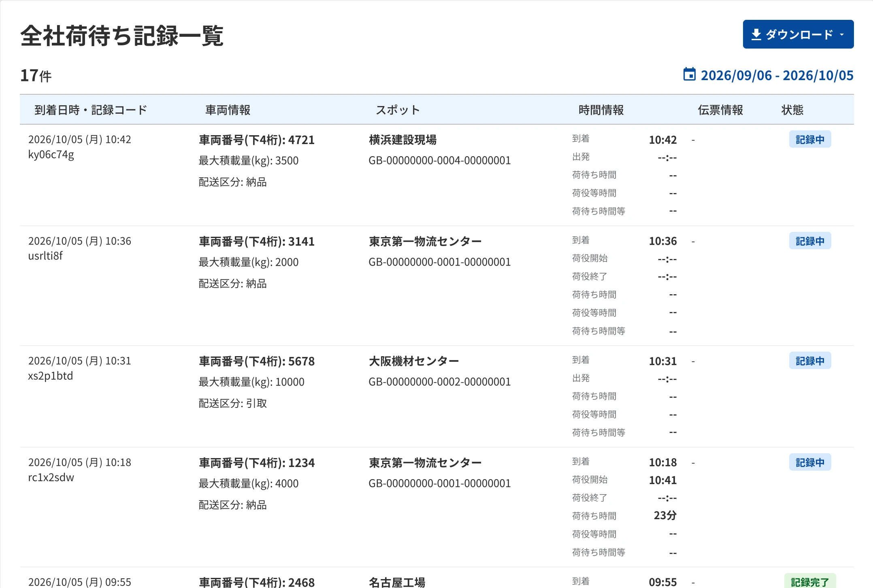Click 車両番号(下4桁): 3141
The image size is (873, 588).
click(257, 242)
